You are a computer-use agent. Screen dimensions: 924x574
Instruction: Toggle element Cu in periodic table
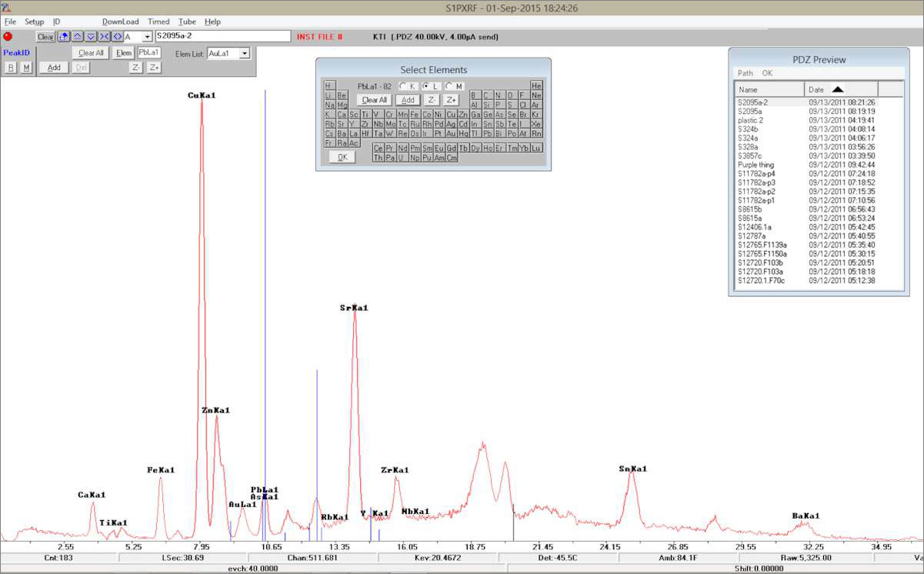click(452, 115)
